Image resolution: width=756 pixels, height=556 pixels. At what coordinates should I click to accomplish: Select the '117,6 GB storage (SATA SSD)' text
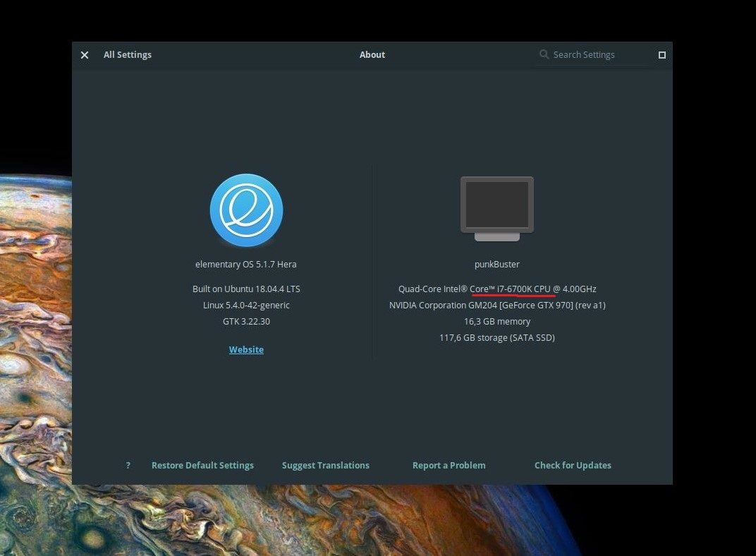tap(497, 337)
